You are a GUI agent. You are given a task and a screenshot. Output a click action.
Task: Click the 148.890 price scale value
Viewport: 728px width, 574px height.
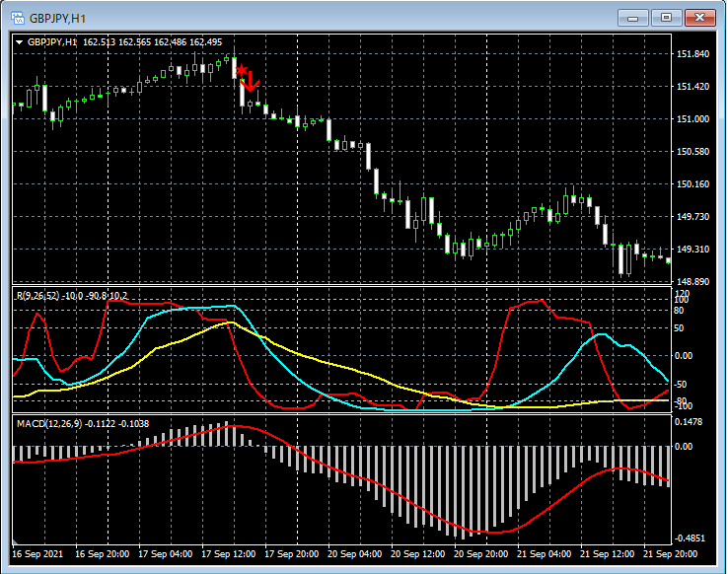[692, 282]
